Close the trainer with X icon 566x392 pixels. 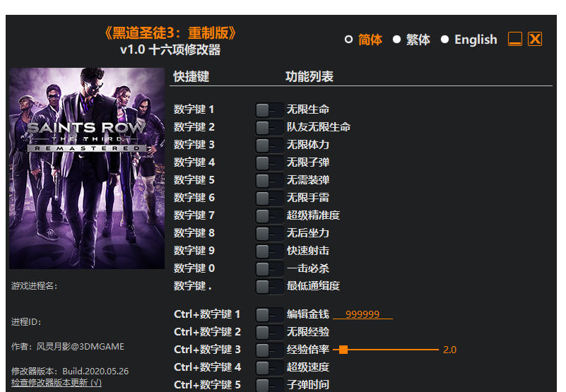[x=535, y=39]
